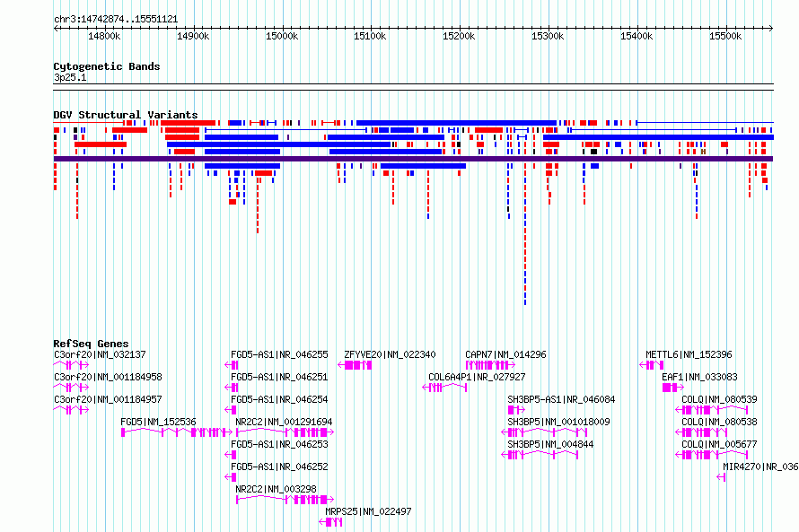Select the COLQ|NM_005677 transcript label
Screen dimensions: 799x532
[719, 444]
